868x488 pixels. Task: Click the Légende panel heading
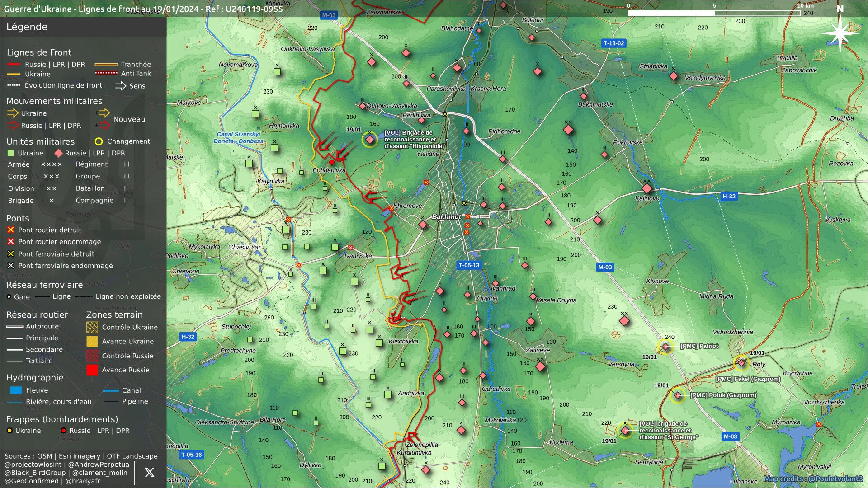27,27
